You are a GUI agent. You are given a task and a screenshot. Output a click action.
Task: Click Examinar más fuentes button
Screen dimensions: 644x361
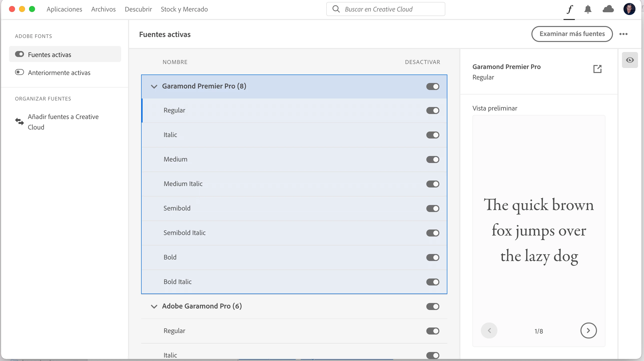pos(572,34)
